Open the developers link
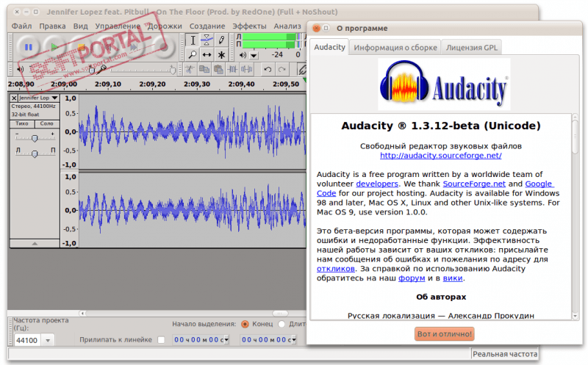Screen dimensions: 588x365 pyautogui.click(x=377, y=184)
